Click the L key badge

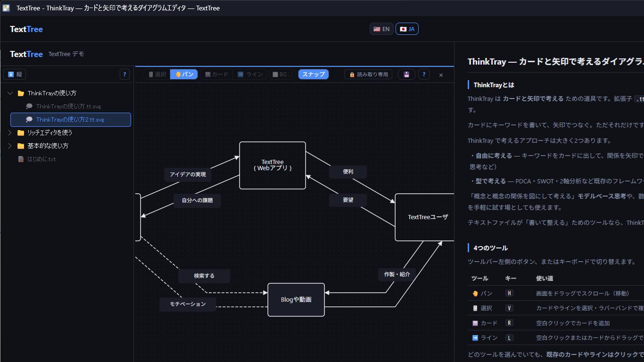point(509,338)
